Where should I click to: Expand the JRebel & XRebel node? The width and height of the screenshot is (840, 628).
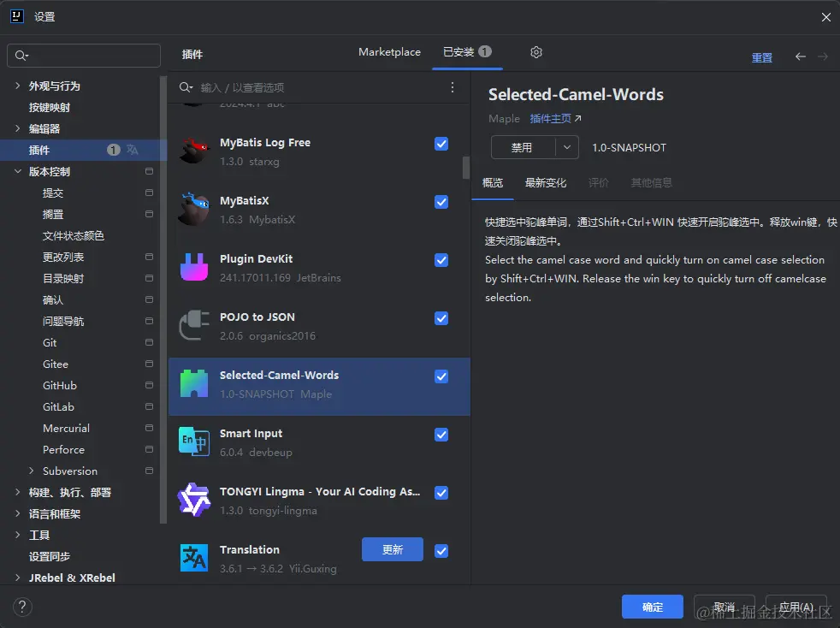click(x=18, y=578)
